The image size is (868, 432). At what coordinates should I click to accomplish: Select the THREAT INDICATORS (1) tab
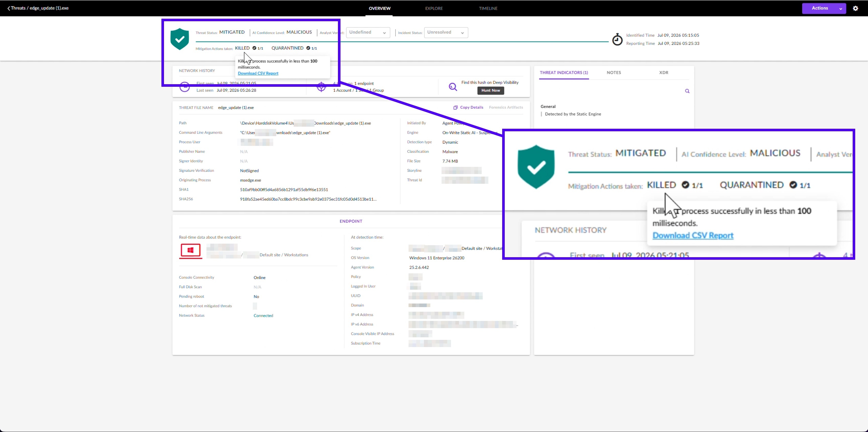coord(564,73)
